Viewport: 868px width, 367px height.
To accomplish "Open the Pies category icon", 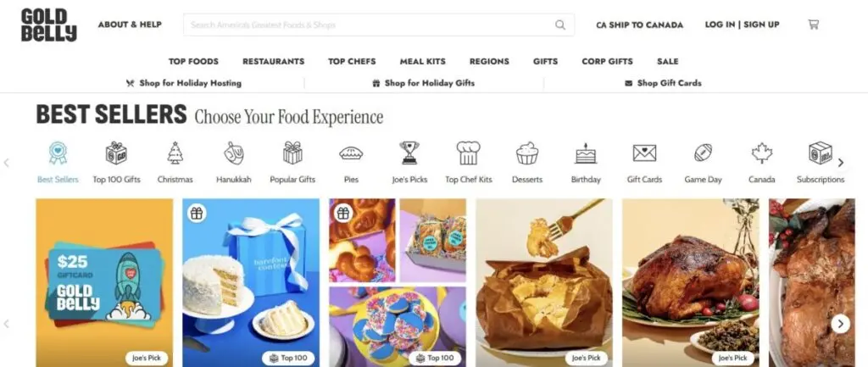I will coord(351,153).
